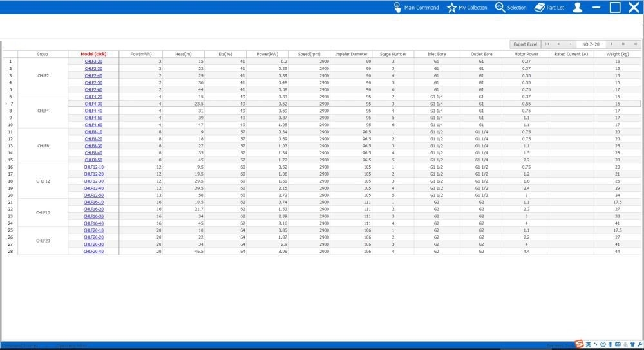The image size is (644, 350).
Task: Open model link CHLF20-10
Action: tap(93, 230)
